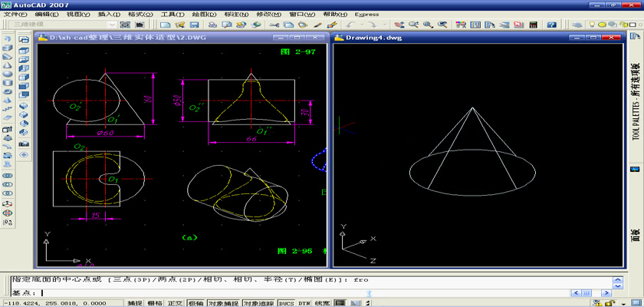Toggle DYN dynamic input in the status bar
The height and width of the screenshot is (307, 644).
click(x=304, y=303)
